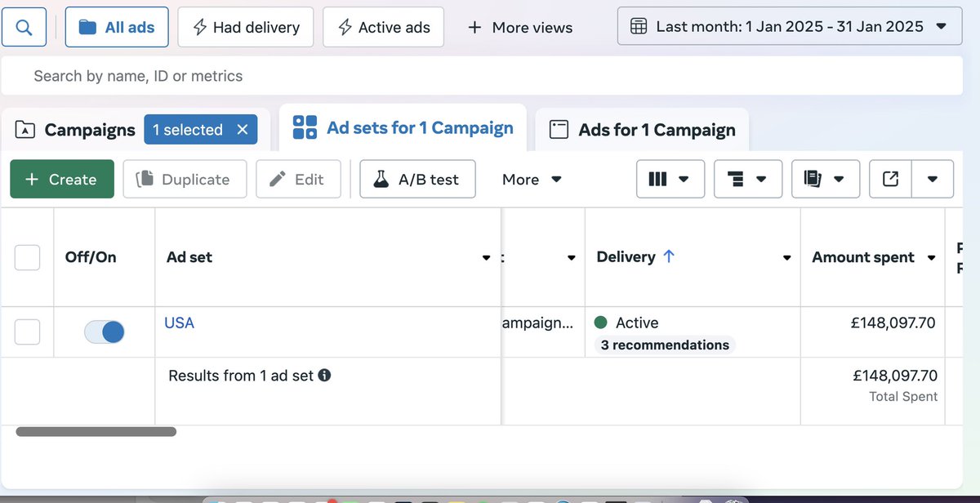Toggle the USA ad set off

tap(105, 332)
